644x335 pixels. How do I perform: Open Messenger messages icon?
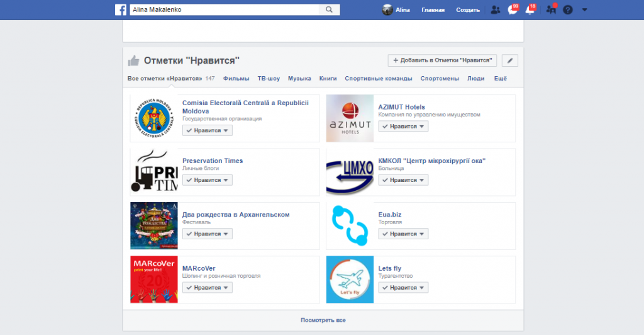pos(513,10)
